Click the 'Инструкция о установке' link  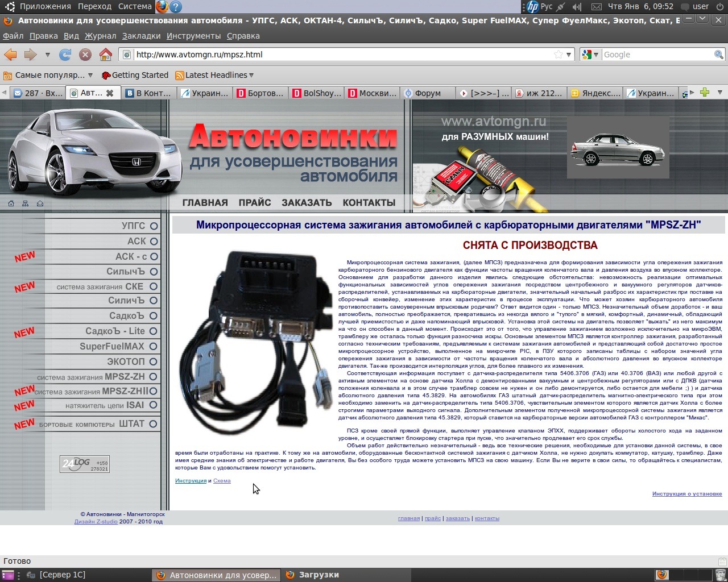(x=687, y=494)
